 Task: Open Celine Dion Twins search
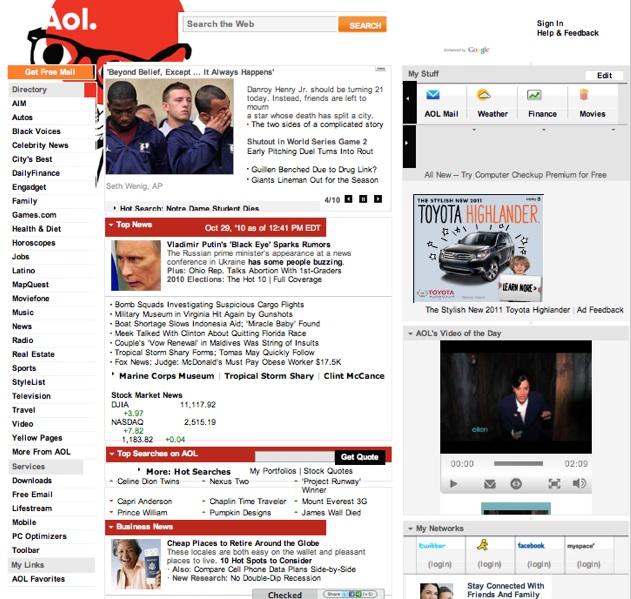coord(148,481)
